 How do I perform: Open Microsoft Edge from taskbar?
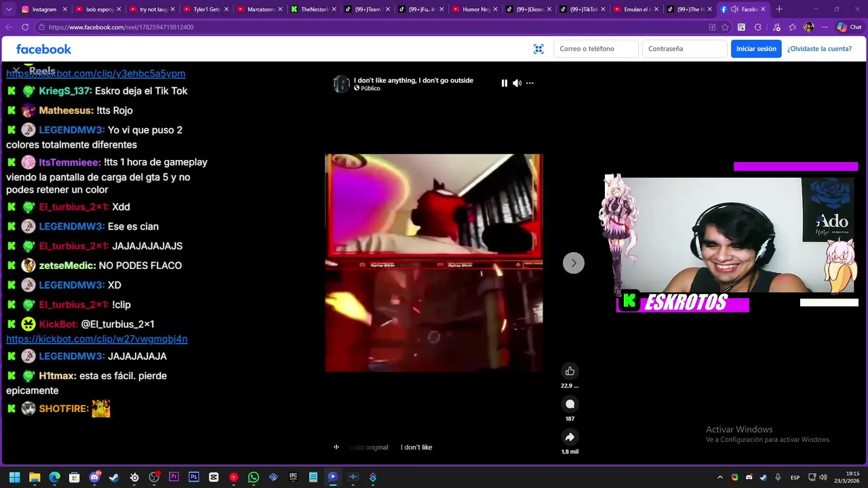(x=54, y=477)
